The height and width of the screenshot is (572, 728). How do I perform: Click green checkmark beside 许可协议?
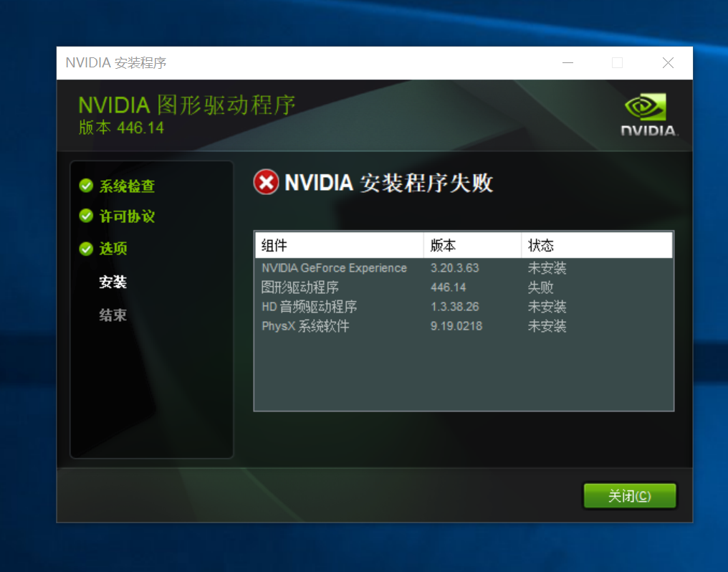(86, 216)
